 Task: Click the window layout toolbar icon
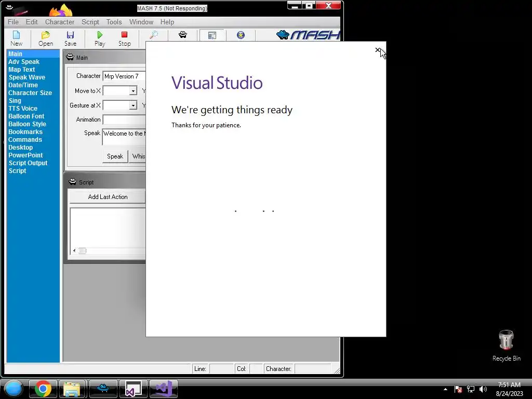click(x=212, y=35)
